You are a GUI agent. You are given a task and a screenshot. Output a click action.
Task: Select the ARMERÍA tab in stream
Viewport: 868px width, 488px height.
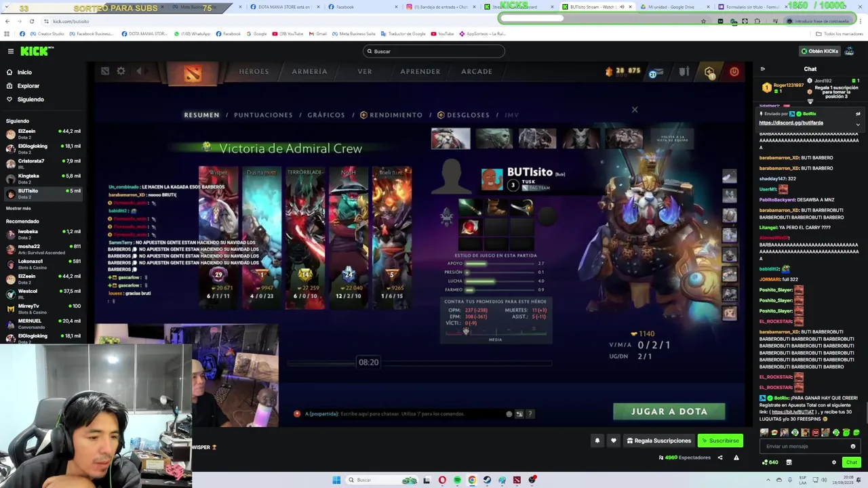(x=309, y=71)
